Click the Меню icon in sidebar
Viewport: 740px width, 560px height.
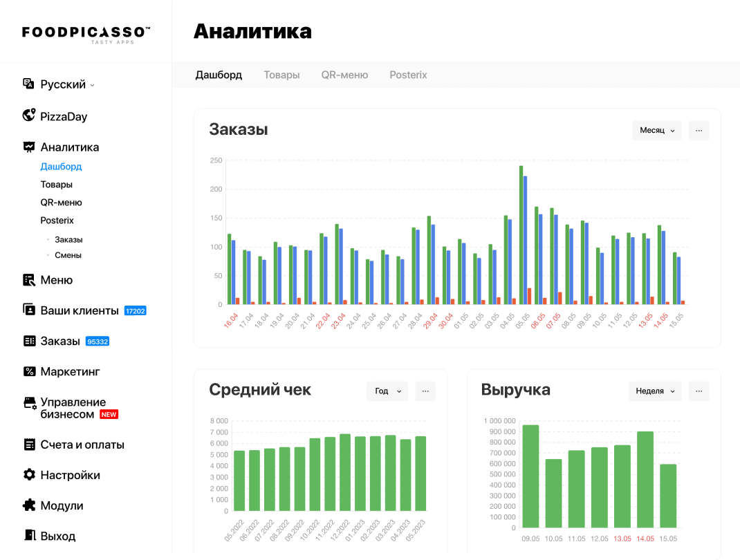tap(28, 280)
